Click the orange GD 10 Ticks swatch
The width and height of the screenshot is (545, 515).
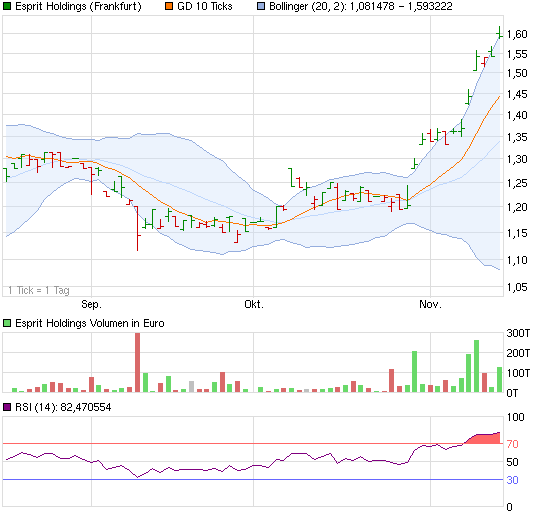click(x=169, y=6)
